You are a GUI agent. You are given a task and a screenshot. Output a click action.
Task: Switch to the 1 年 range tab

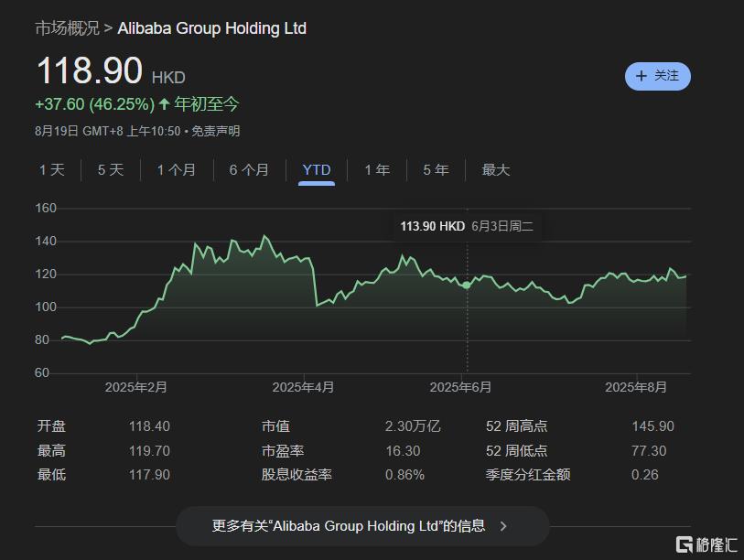pos(377,170)
